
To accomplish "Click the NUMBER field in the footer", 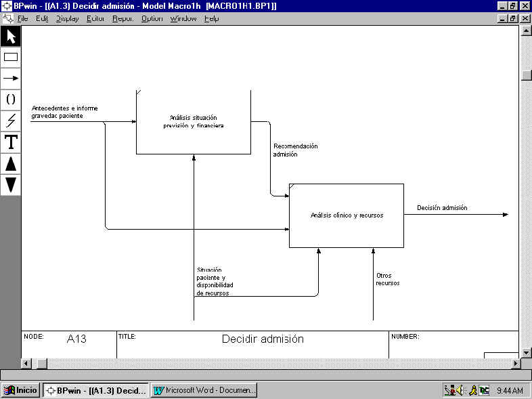I will coord(453,344).
